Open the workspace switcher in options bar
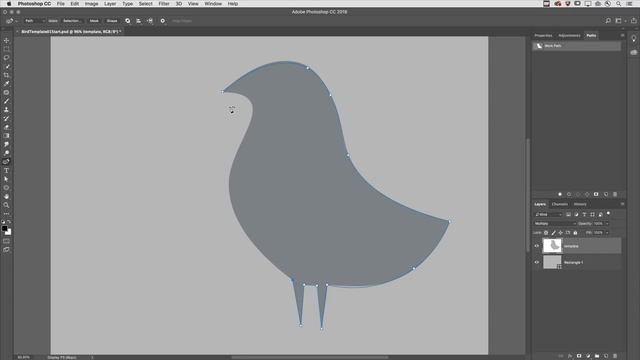Image resolution: width=640 pixels, height=360 pixels. [x=619, y=21]
